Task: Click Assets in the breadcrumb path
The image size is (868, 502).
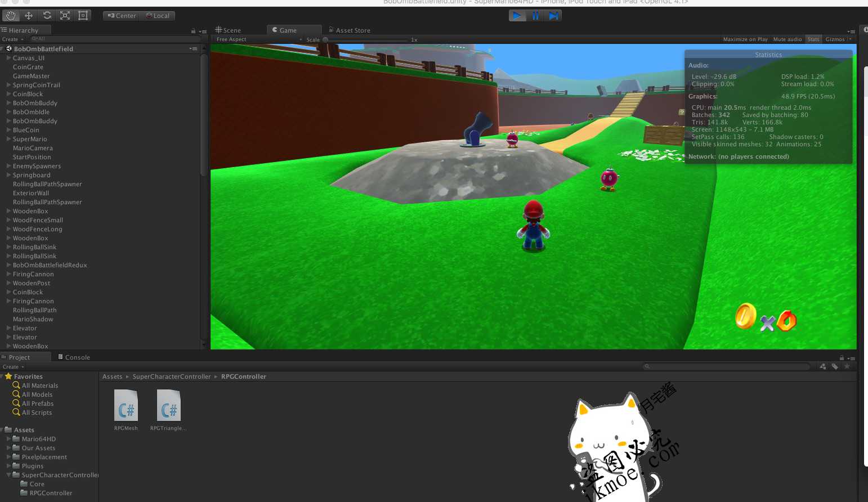Action: point(112,376)
